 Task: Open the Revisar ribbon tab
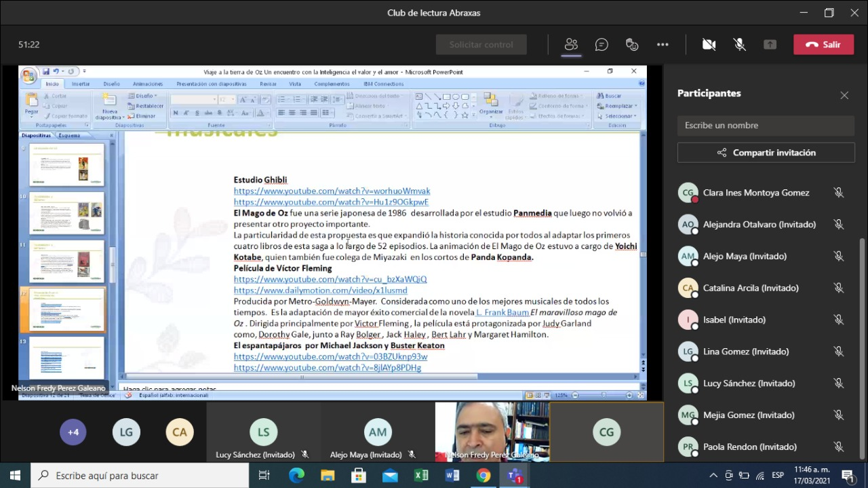[269, 84]
